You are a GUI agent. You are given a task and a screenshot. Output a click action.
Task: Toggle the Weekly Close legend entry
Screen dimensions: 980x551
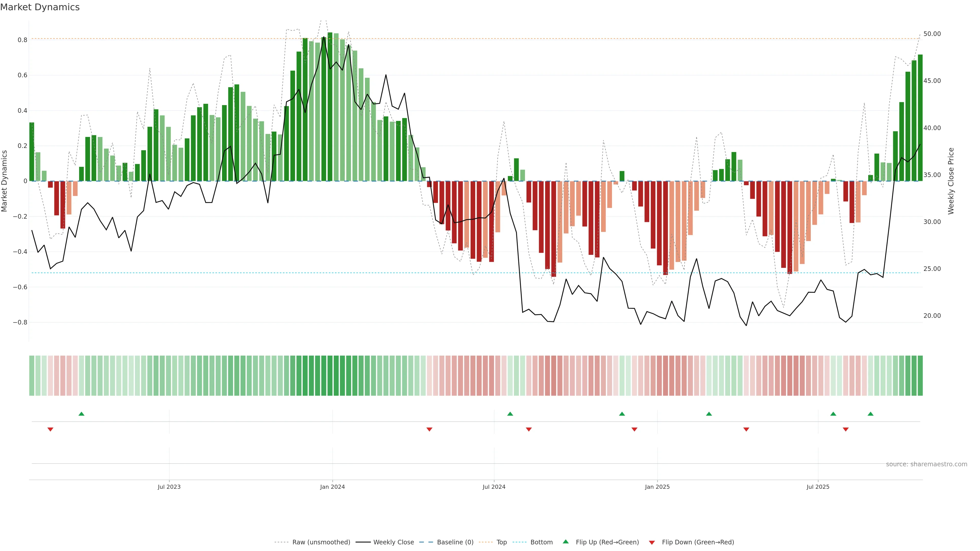click(x=393, y=542)
